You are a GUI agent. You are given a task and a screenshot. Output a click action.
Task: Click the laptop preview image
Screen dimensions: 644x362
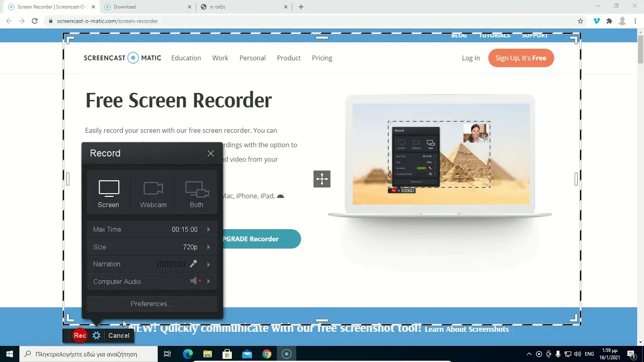click(x=440, y=157)
